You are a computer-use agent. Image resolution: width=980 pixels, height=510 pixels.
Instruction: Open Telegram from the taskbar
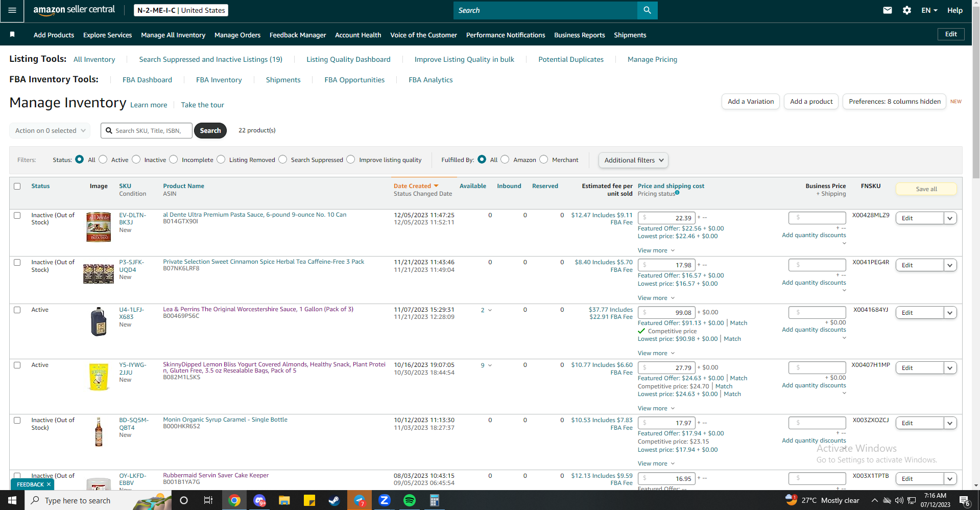pyautogui.click(x=360, y=500)
